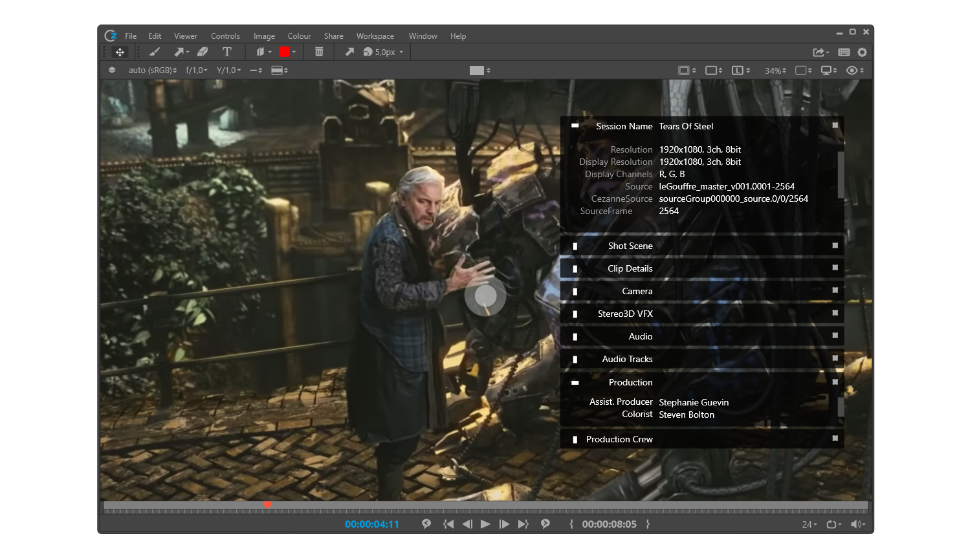This screenshot has width=968, height=560.
Task: Toggle the square on the Production Crew row
Action: click(x=835, y=438)
